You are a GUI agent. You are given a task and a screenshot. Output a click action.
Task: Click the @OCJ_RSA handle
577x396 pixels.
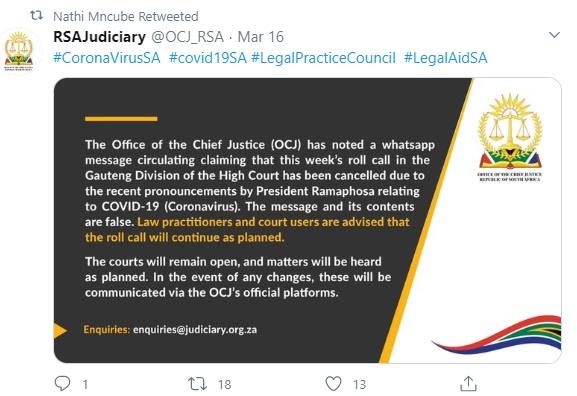click(188, 37)
